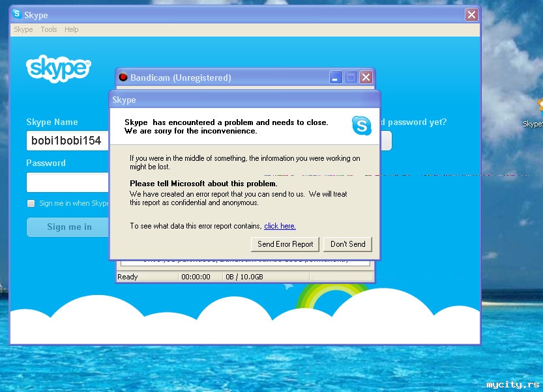Open the 'click here' error data link
543x392 pixels.
tap(280, 226)
